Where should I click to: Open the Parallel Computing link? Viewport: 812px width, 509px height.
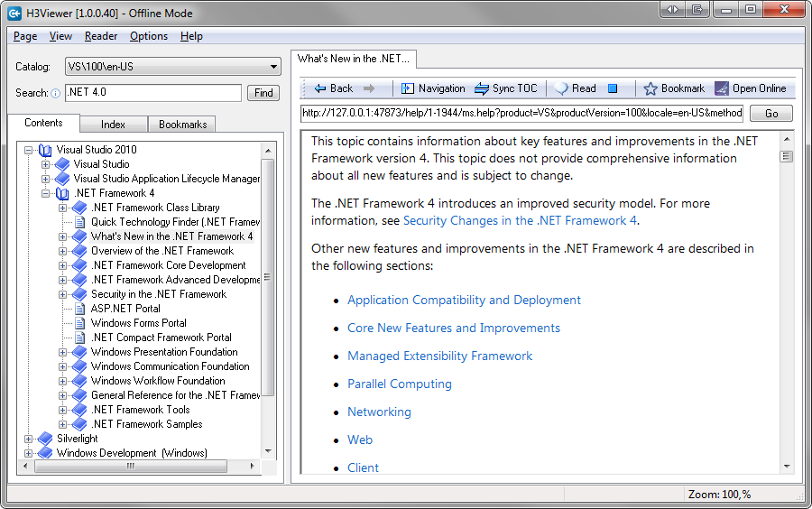click(x=400, y=384)
